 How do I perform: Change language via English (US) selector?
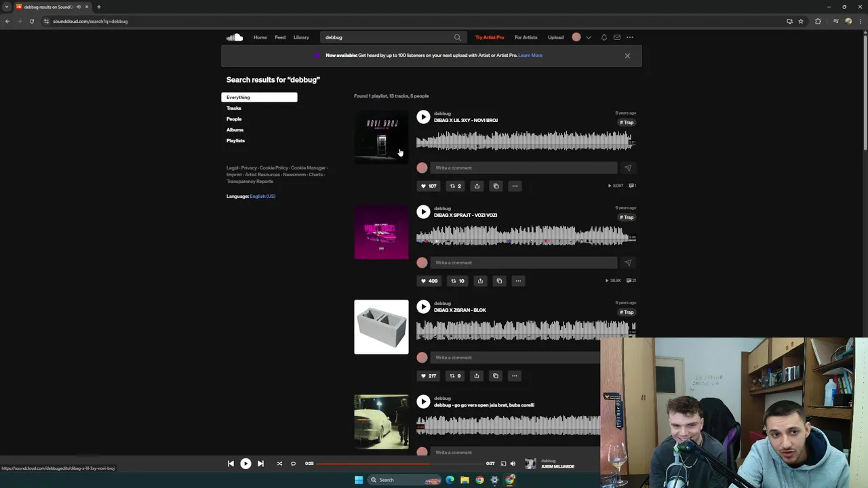point(262,196)
